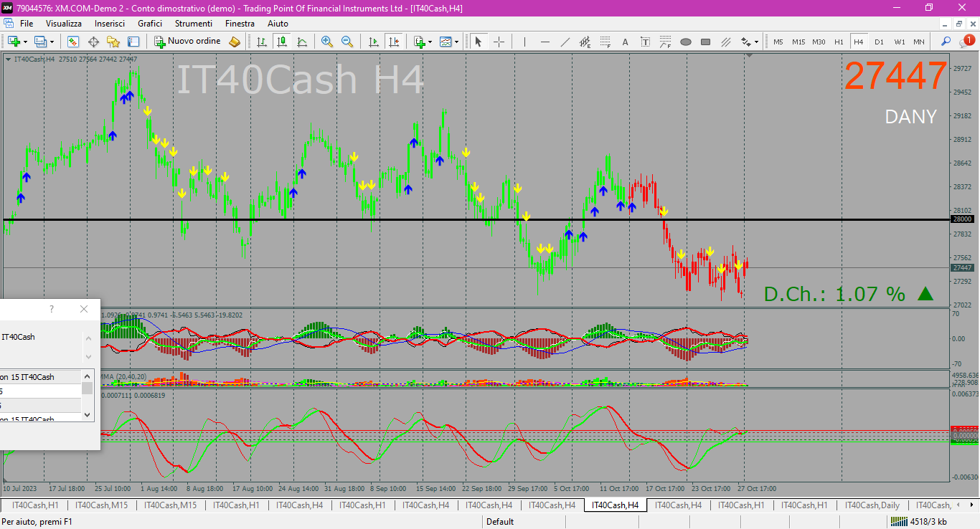Select the rectangle drawing tool
The width and height of the screenshot is (980, 529).
[705, 42]
